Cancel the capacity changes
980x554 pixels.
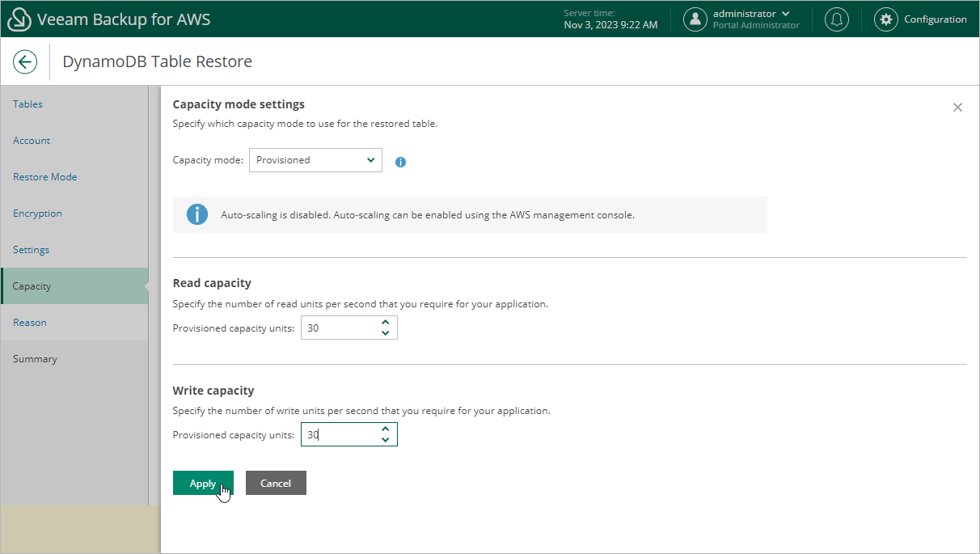click(x=276, y=483)
